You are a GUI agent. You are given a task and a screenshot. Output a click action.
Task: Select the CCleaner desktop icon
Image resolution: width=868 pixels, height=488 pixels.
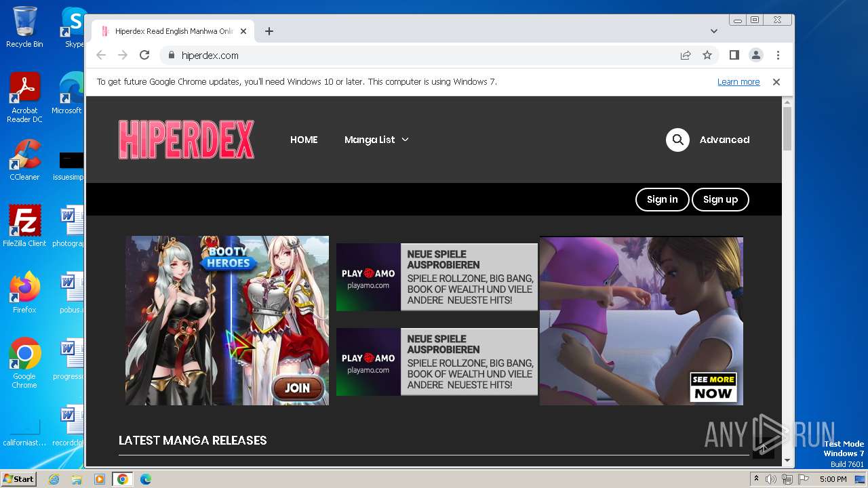[24, 161]
